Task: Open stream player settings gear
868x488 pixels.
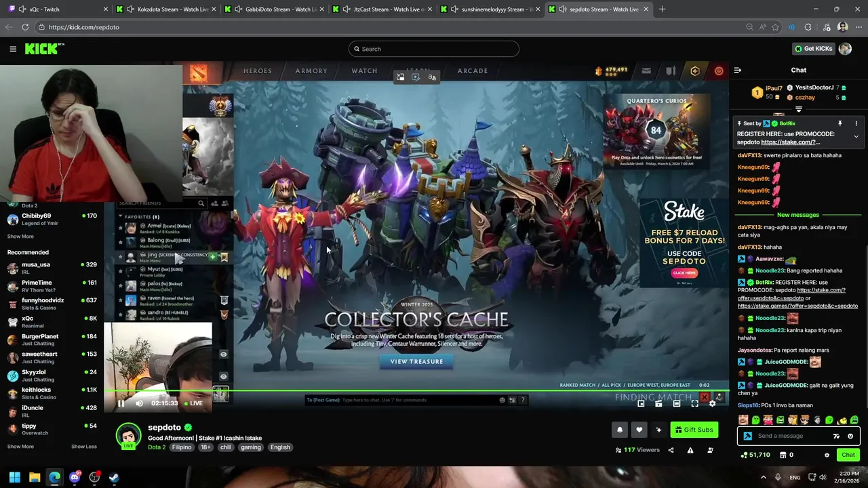Action: (x=712, y=403)
